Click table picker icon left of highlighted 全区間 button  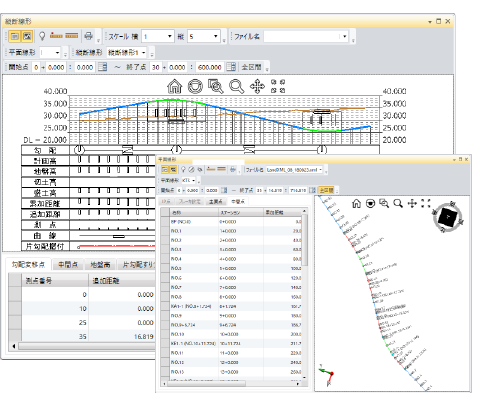pyautogui.click(x=312, y=190)
